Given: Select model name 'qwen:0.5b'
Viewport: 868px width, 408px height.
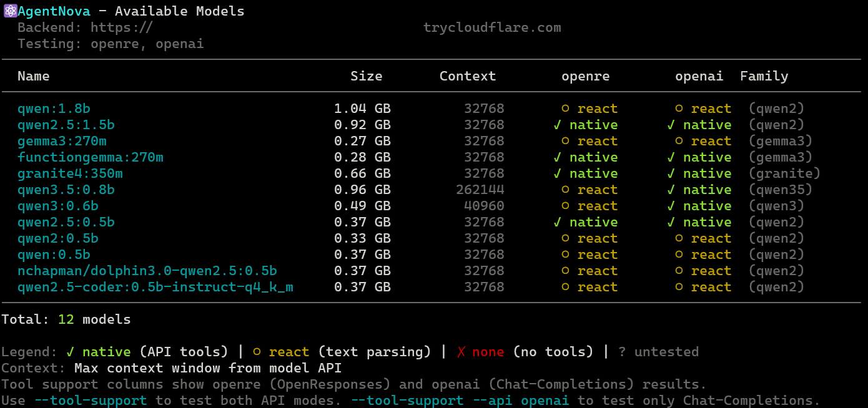Looking at the screenshot, I should [54, 255].
